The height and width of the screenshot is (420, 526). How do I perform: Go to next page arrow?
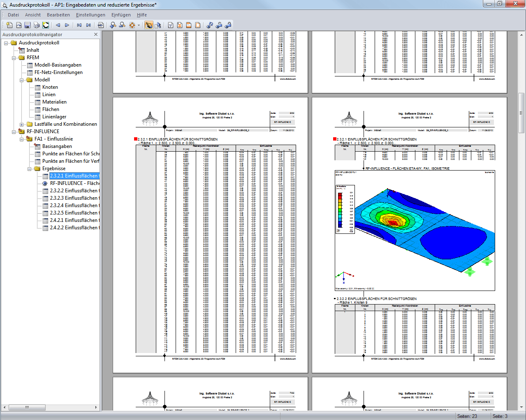[x=67, y=25]
